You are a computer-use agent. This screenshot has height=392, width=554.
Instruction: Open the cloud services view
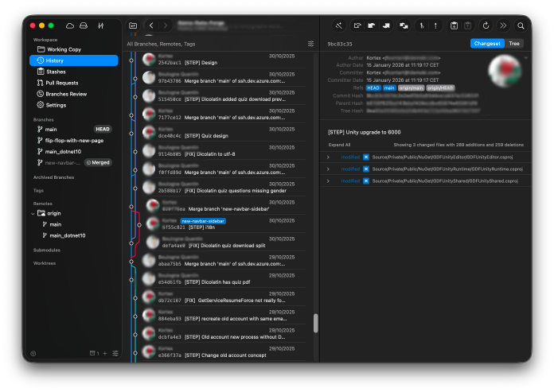click(x=70, y=25)
